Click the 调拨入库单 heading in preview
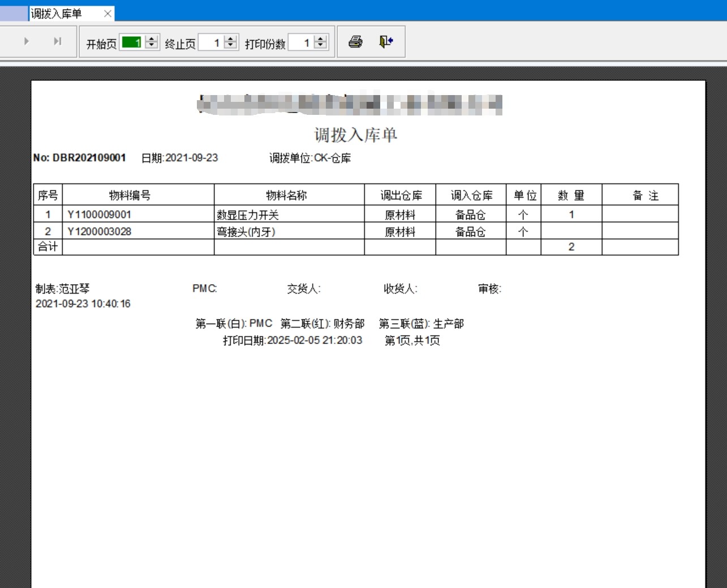 click(356, 135)
